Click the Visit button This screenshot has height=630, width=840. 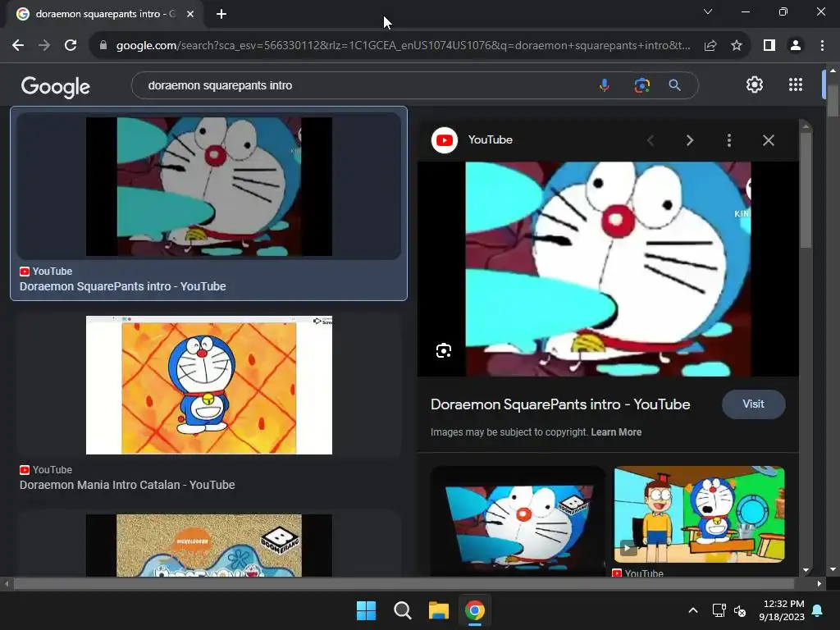coord(754,404)
